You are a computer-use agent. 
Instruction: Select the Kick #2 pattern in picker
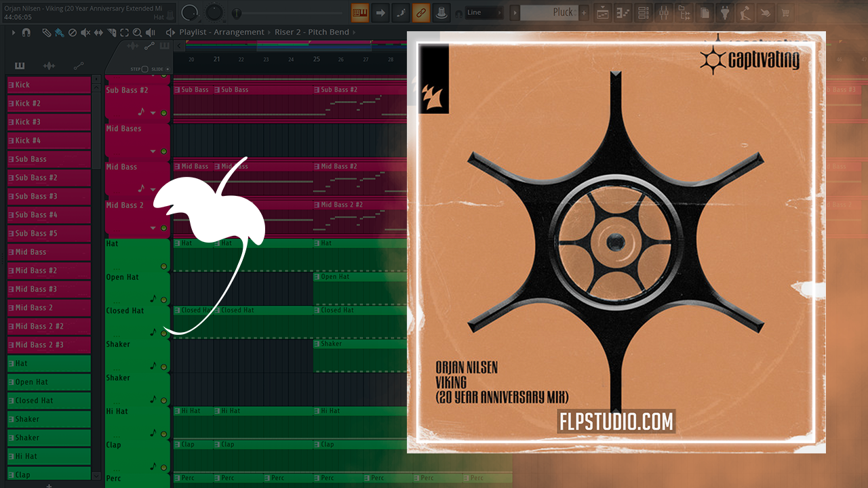tap(49, 104)
